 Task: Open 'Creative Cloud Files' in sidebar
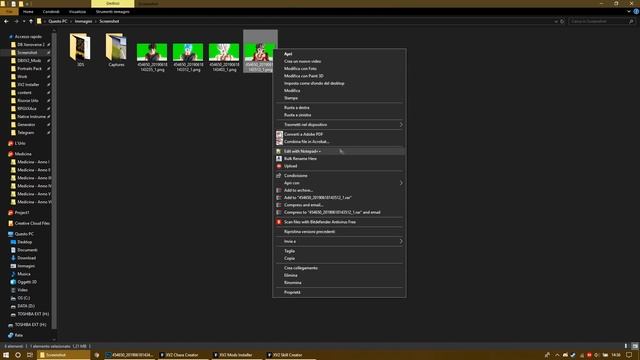32,223
